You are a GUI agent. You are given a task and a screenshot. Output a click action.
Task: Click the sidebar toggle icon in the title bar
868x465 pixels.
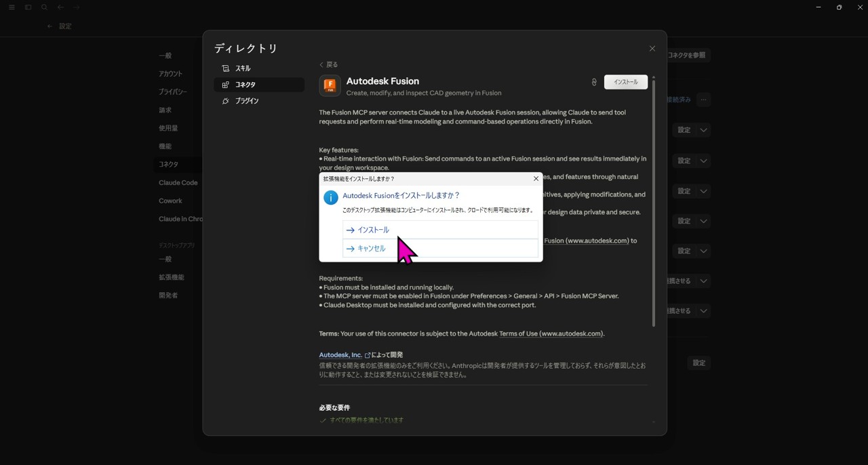pos(27,7)
